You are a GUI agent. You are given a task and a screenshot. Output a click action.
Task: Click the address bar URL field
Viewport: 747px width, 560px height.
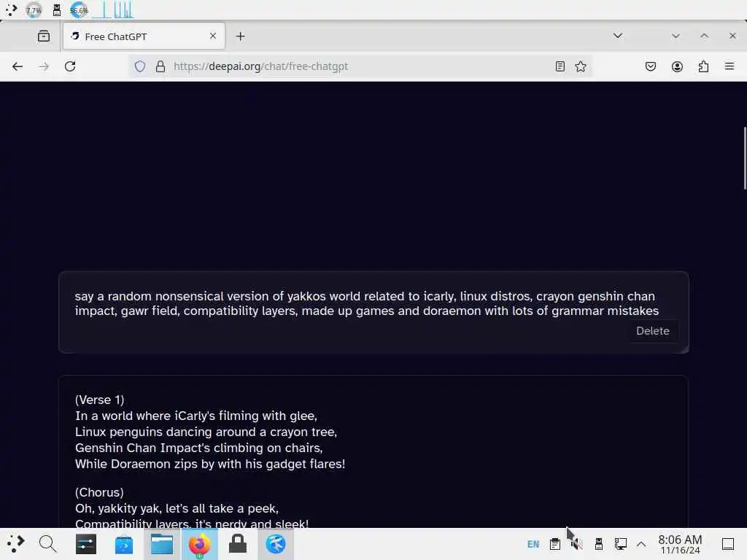(360, 66)
